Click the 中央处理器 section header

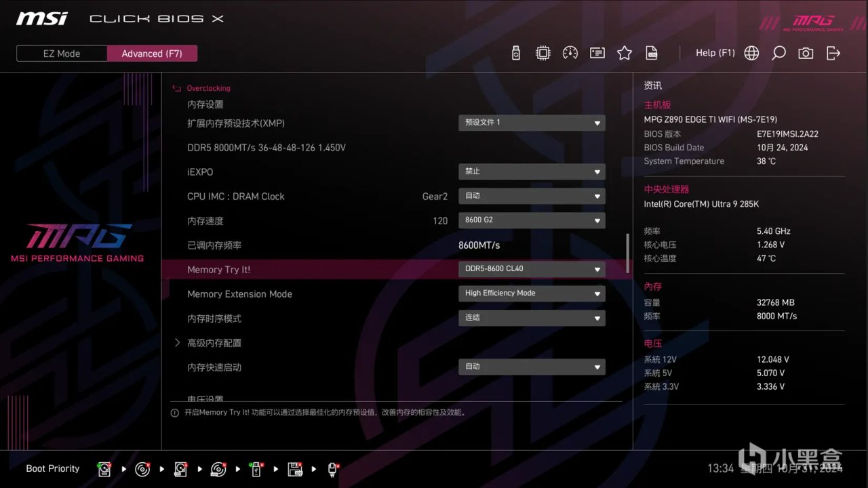pos(667,189)
